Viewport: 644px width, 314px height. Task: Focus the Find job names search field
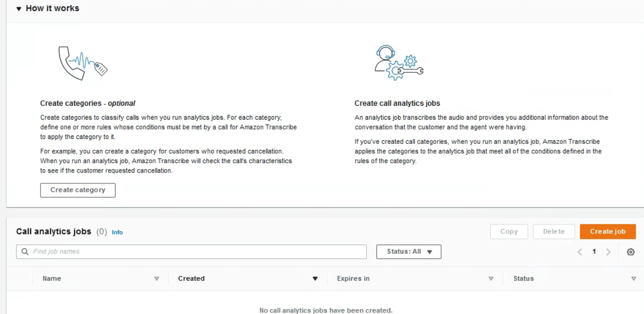[x=192, y=252]
